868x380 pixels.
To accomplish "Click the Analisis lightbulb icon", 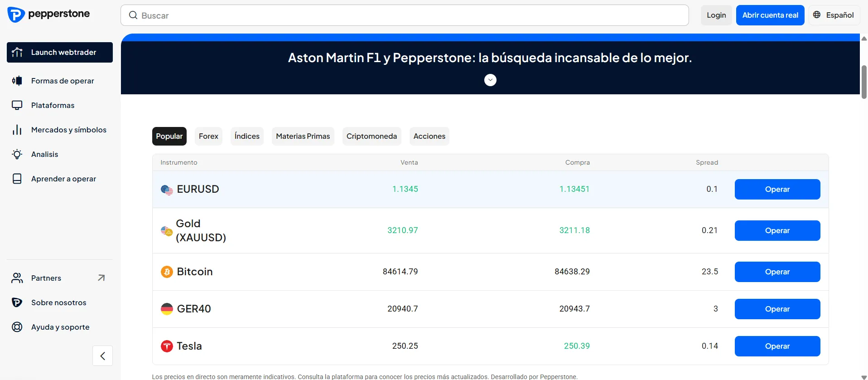I will 17,154.
